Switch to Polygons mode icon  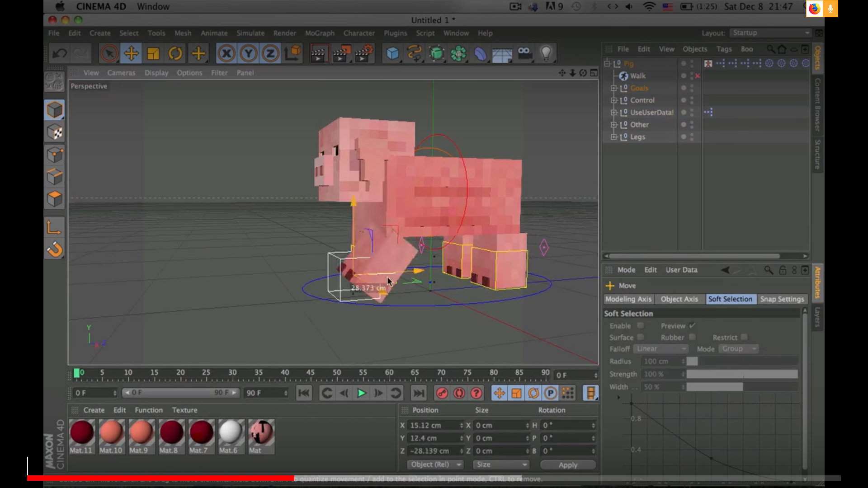point(55,199)
